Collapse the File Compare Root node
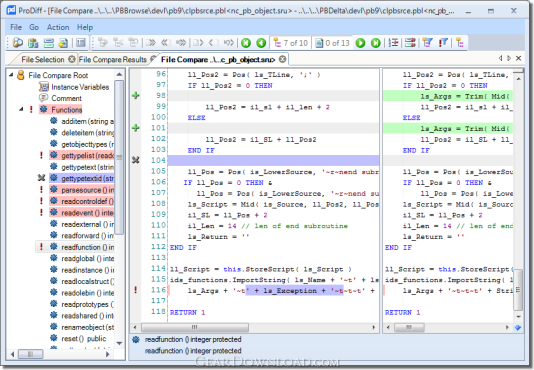Viewport: 534px width, 370px height. pos(11,75)
